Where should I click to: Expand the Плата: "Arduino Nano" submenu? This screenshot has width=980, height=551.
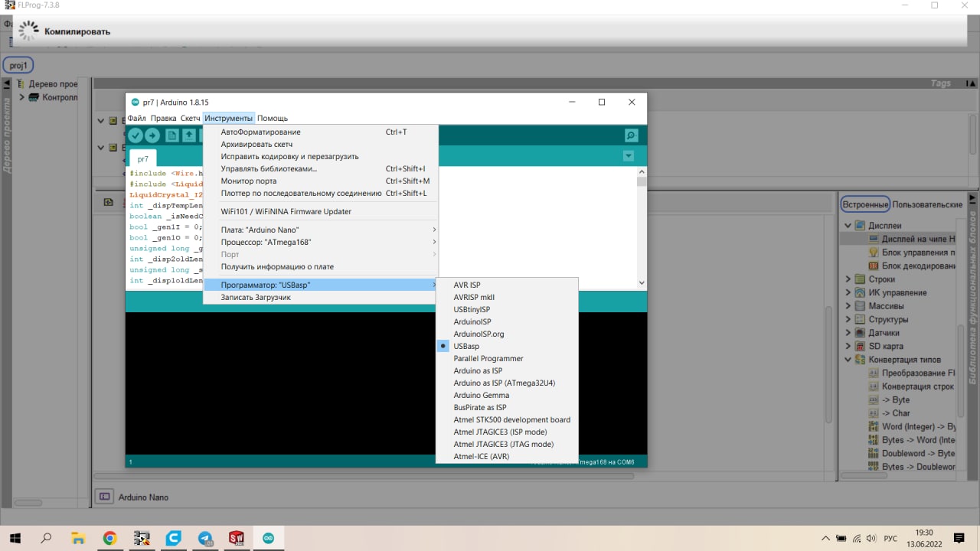click(x=321, y=230)
